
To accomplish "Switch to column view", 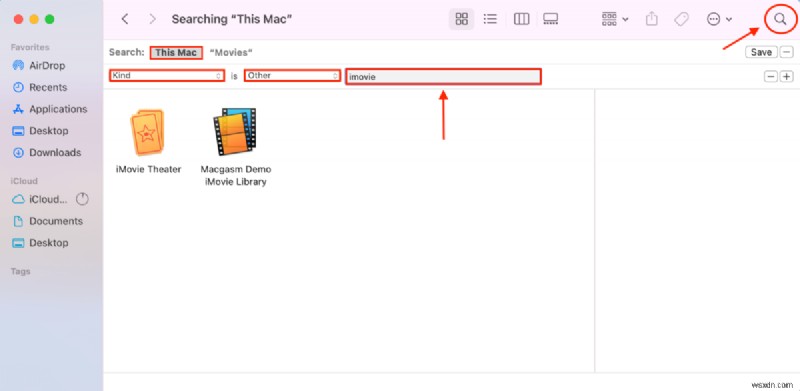I will coord(521,19).
